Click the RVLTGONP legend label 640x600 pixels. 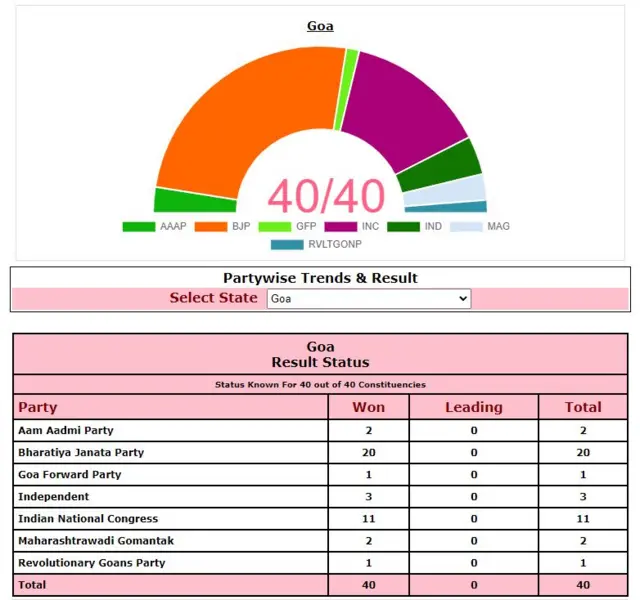pyautogui.click(x=335, y=244)
